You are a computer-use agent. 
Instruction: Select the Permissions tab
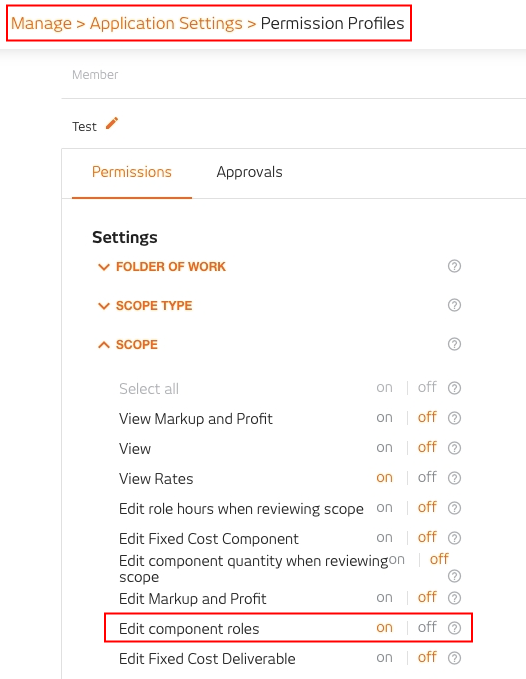coord(132,172)
